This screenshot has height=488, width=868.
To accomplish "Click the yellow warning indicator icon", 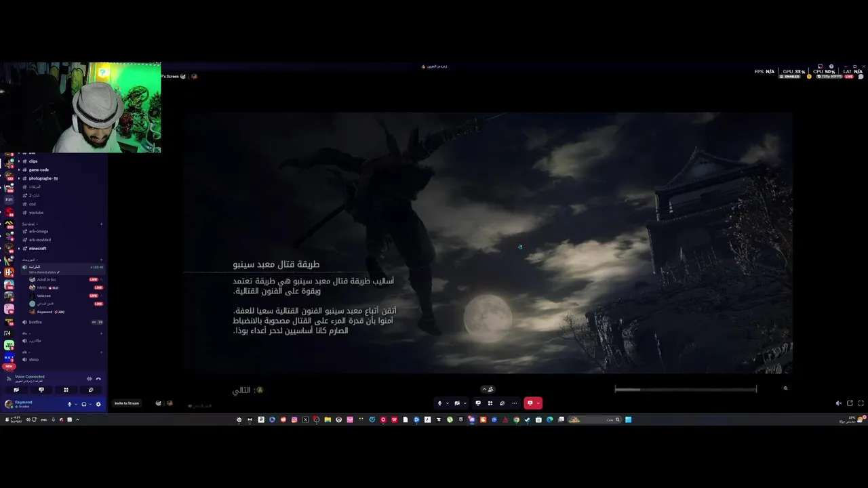I will (809, 77).
